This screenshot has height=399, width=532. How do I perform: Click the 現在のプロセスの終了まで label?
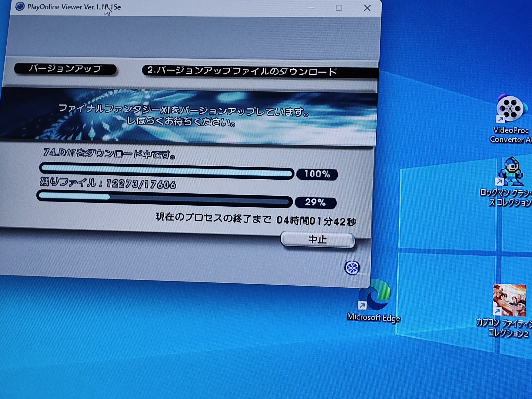pos(213,218)
